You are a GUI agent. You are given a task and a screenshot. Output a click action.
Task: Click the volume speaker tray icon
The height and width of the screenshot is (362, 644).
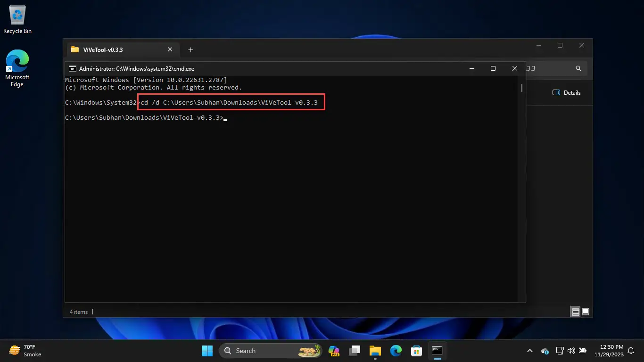pyautogui.click(x=571, y=351)
